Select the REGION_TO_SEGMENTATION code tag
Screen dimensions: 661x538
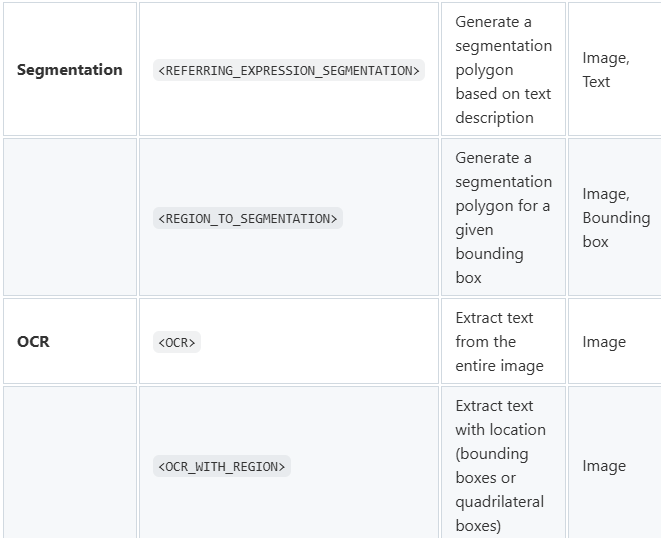248,218
